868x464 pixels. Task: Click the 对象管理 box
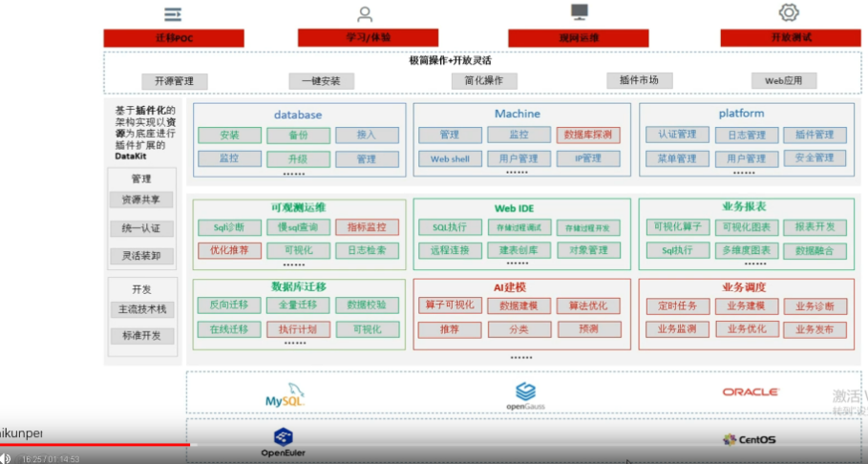(x=588, y=251)
